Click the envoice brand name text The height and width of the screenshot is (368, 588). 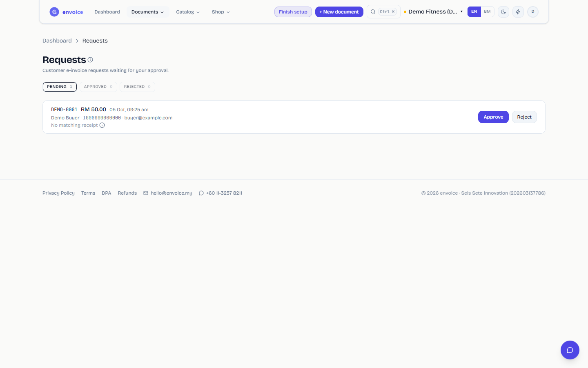[73, 12]
